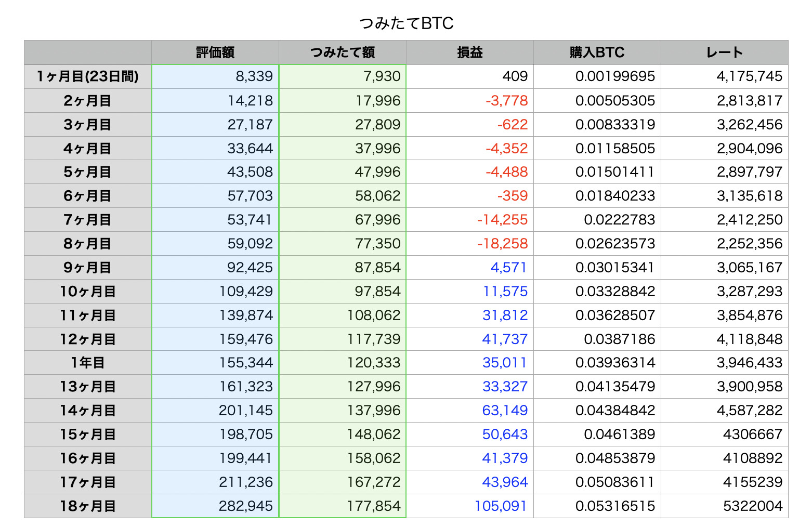Viewport: 812px width, 527px height.
Task: Click the 13ヶ月目 row label
Action: [x=88, y=386]
